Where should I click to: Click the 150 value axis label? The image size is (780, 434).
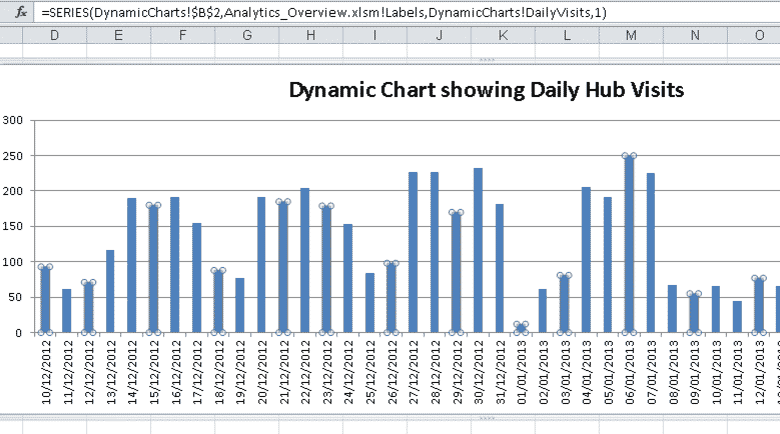14,226
